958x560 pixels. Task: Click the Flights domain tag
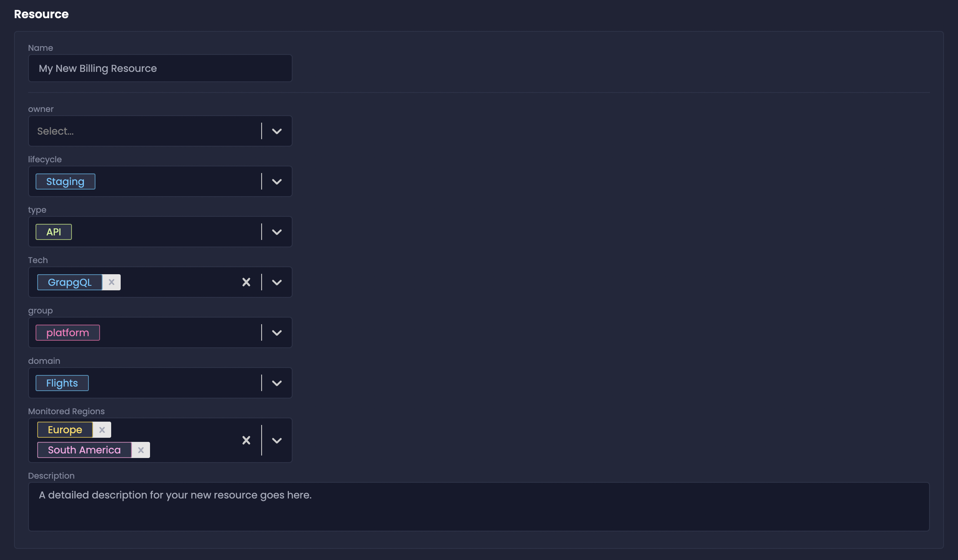(62, 383)
